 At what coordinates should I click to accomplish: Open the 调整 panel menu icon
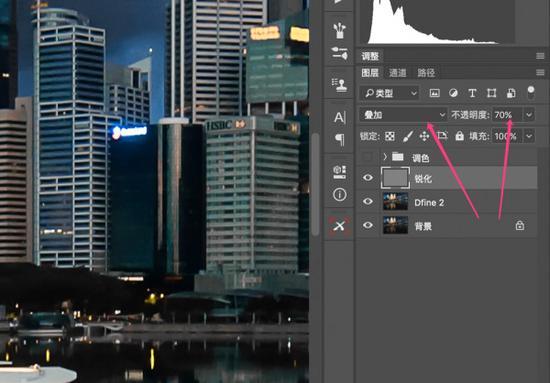tap(540, 56)
